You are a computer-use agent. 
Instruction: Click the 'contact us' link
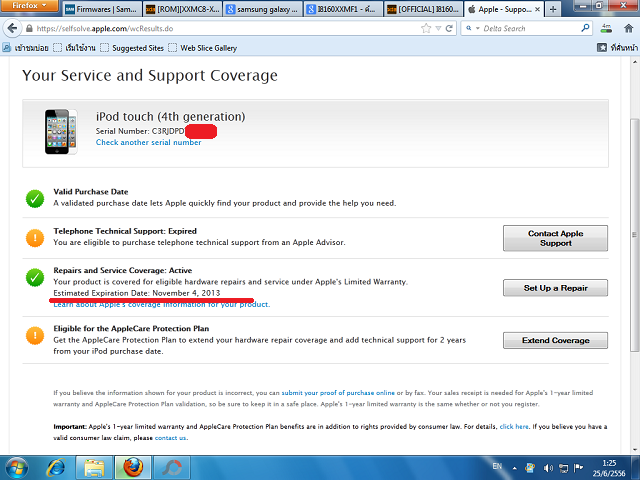[x=170, y=438]
